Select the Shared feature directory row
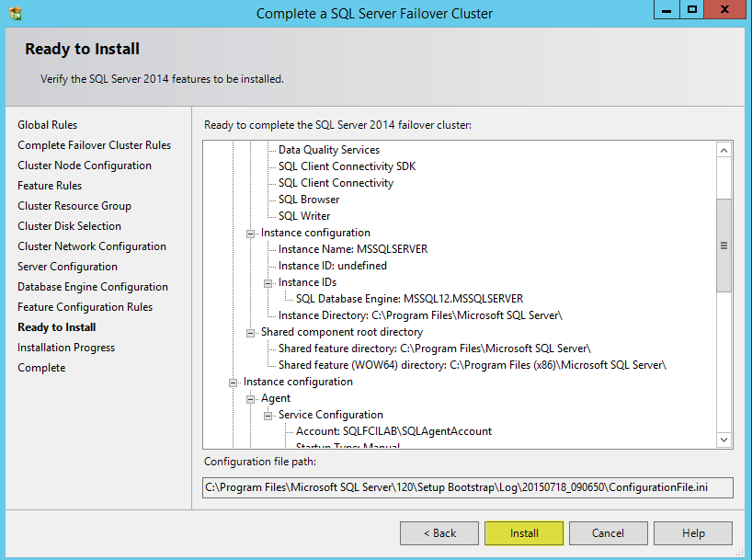This screenshot has height=560, width=752. 435,349
